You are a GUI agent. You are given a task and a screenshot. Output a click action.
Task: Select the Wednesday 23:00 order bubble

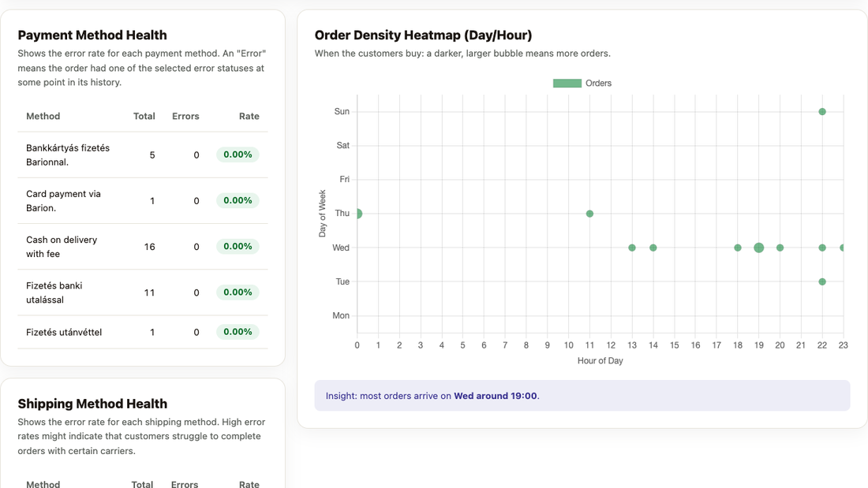point(842,248)
